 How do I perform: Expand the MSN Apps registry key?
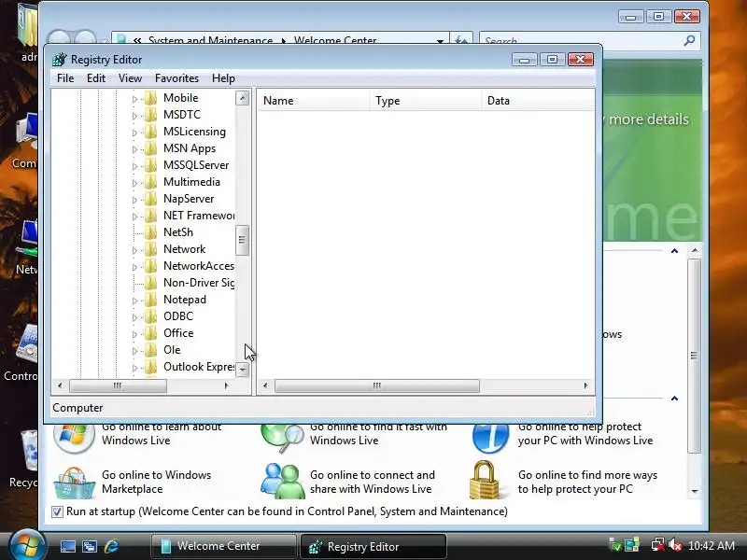tap(134, 149)
